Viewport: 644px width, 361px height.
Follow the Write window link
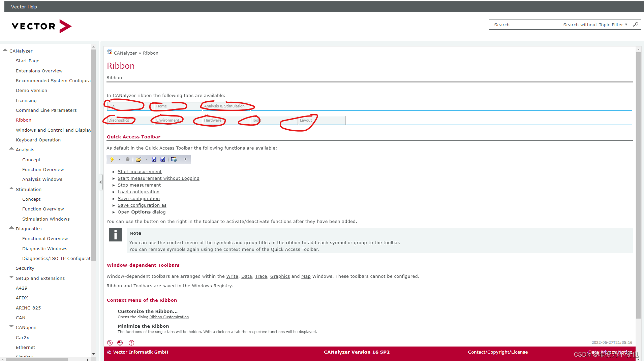pos(232,276)
